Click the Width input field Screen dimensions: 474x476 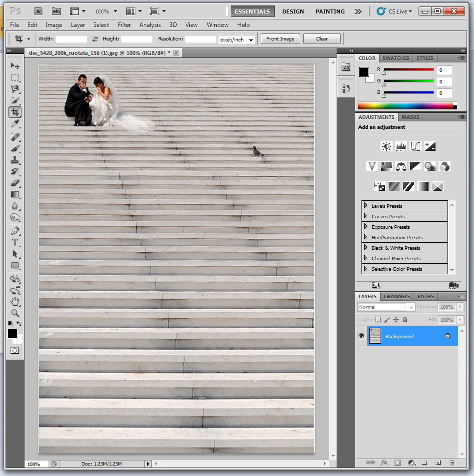[x=71, y=39]
